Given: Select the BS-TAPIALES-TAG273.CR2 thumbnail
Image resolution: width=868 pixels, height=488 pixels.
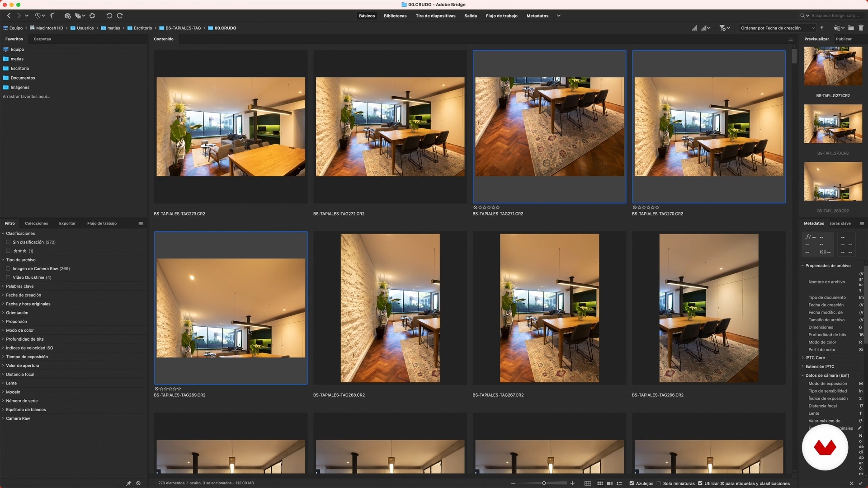Looking at the screenshot, I should (231, 127).
